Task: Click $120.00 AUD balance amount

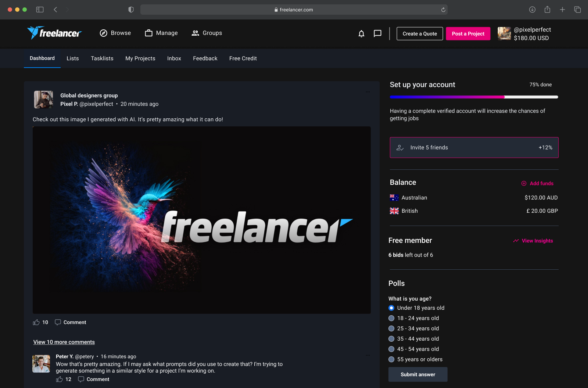Action: tap(541, 198)
